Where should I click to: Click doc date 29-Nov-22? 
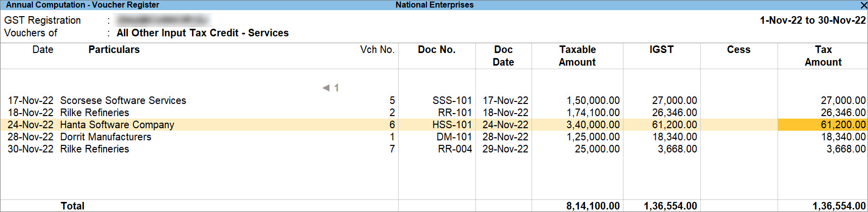[x=505, y=149]
